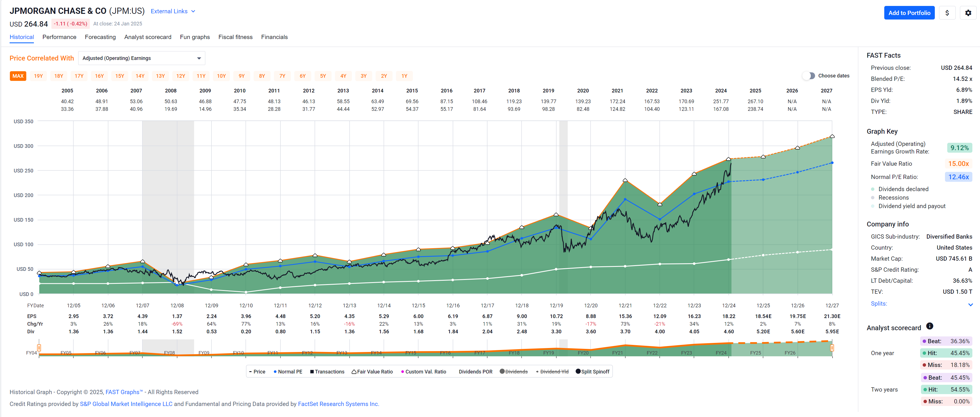The width and height of the screenshot is (980, 417).
Task: Open the Analyst scorecard tab
Action: pyautogui.click(x=148, y=37)
